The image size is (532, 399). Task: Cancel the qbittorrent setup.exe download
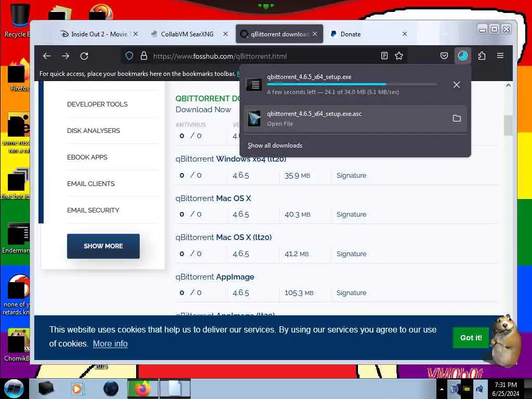click(x=456, y=85)
